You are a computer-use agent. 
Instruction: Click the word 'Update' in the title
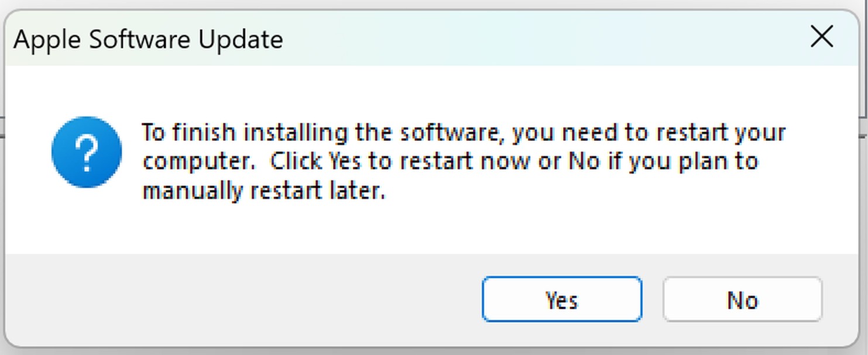241,40
